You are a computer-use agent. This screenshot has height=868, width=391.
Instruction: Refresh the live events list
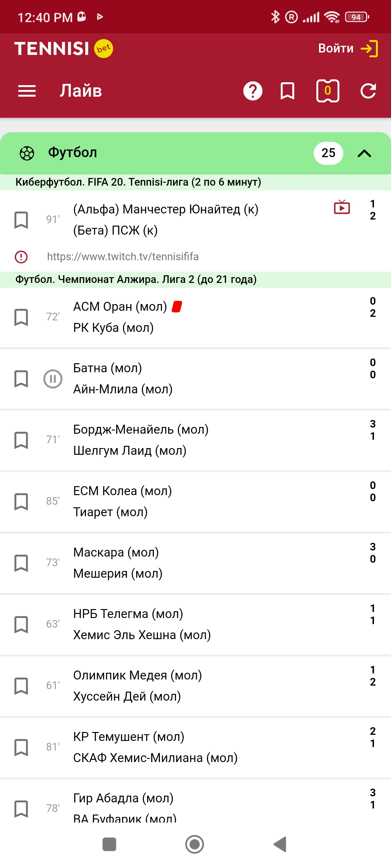tap(368, 91)
